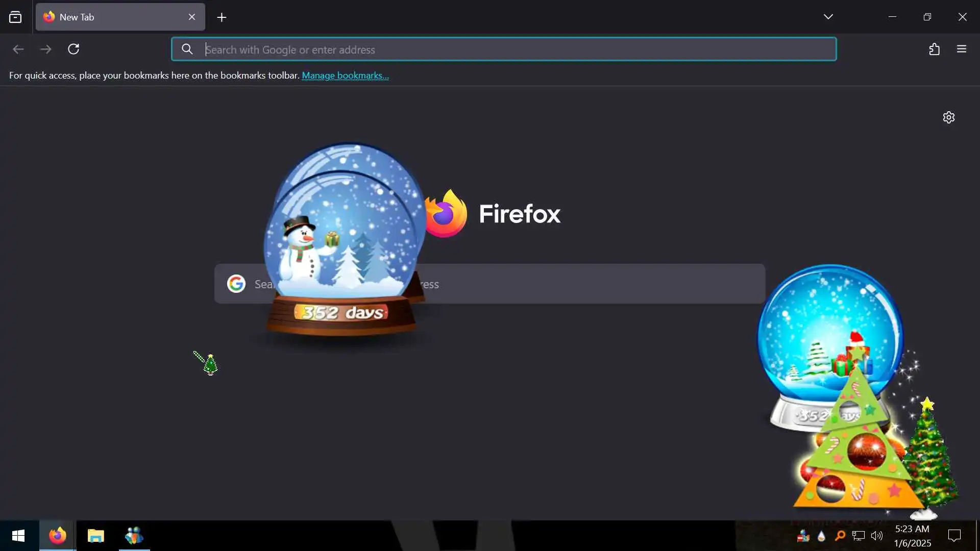
Task: Click the Google logo in page search
Action: (236, 284)
